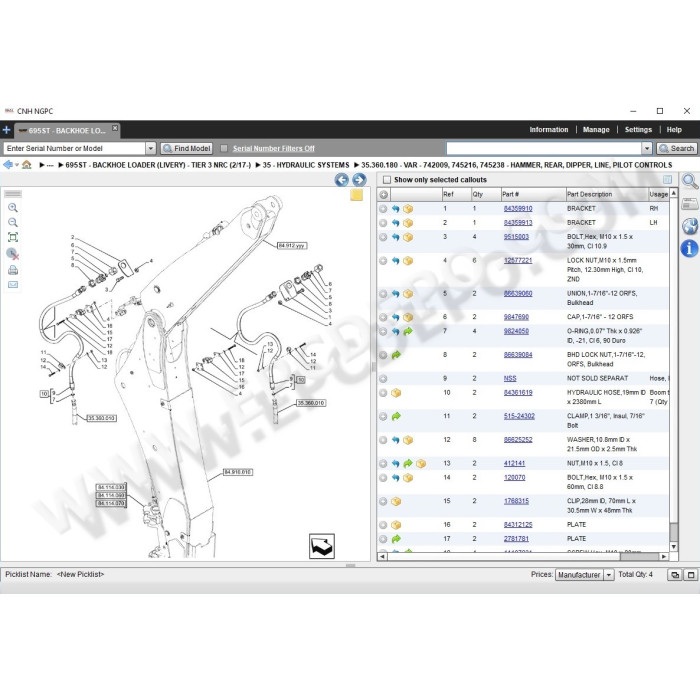Select the row circle for Ref 4 LOCK NUT
The width and height of the screenshot is (700, 700).
pos(383,261)
